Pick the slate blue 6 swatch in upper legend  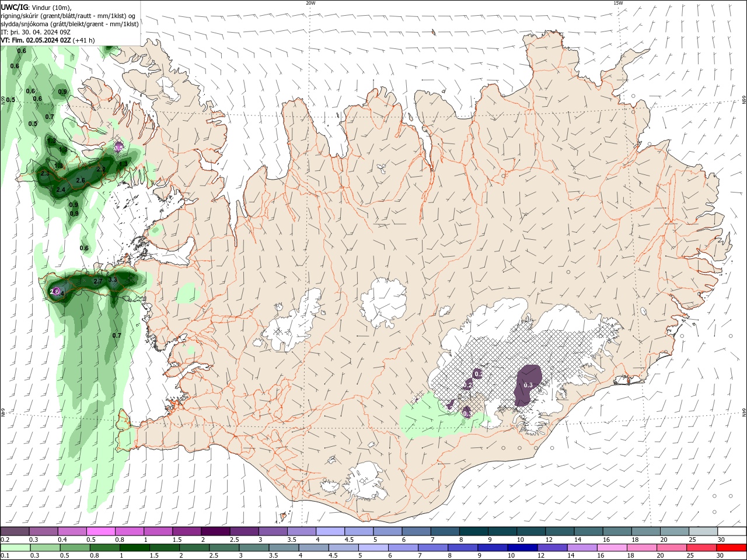[417, 531]
